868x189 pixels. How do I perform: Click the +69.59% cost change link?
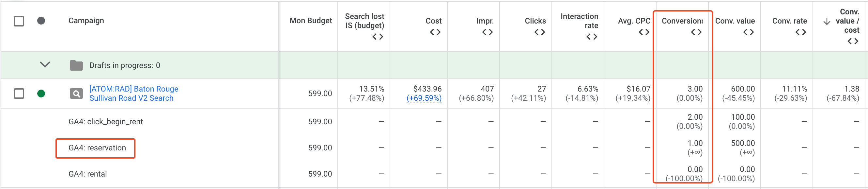424,98
